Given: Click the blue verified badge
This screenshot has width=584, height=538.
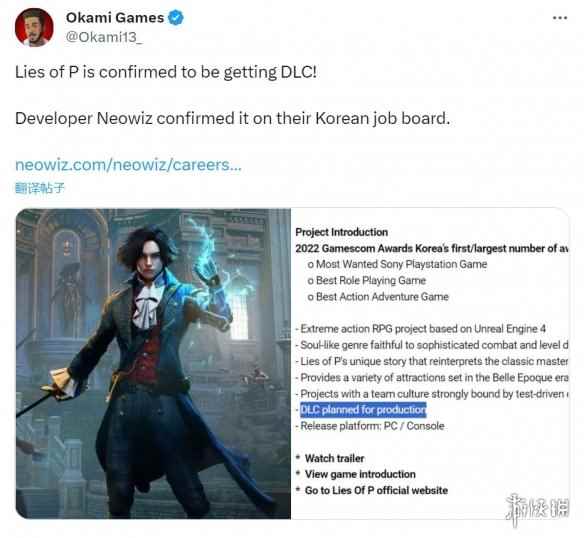Looking at the screenshot, I should coord(175,18).
